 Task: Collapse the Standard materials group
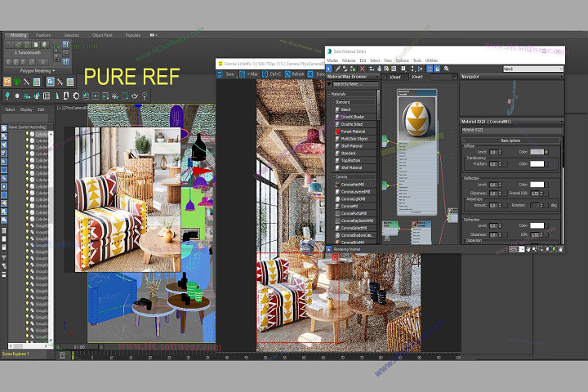pos(354,102)
